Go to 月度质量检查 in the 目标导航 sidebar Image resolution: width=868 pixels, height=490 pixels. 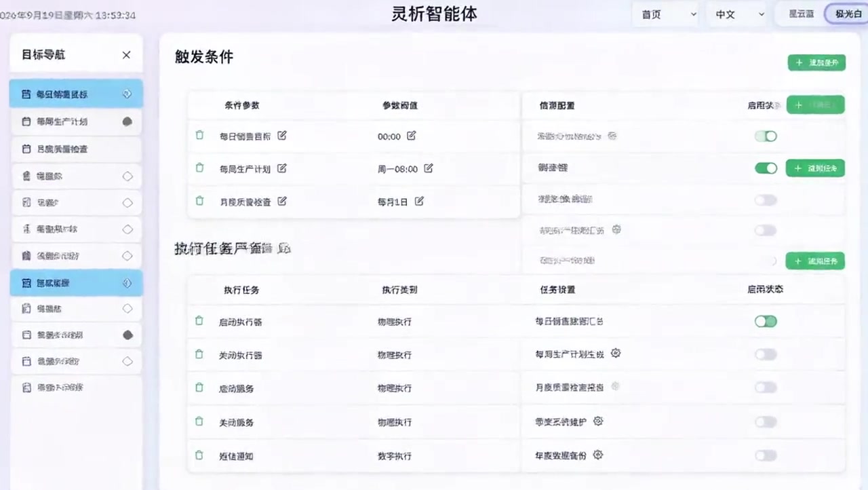[76, 149]
